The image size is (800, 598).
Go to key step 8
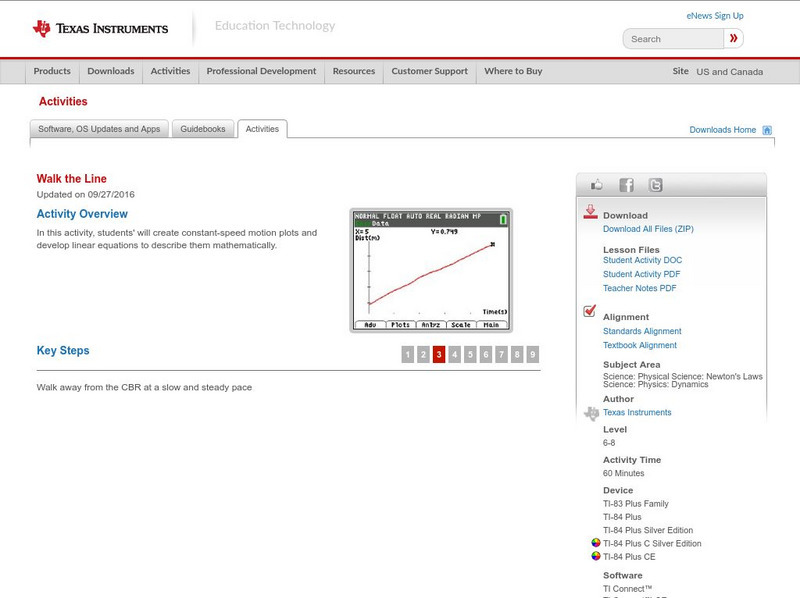tap(517, 354)
